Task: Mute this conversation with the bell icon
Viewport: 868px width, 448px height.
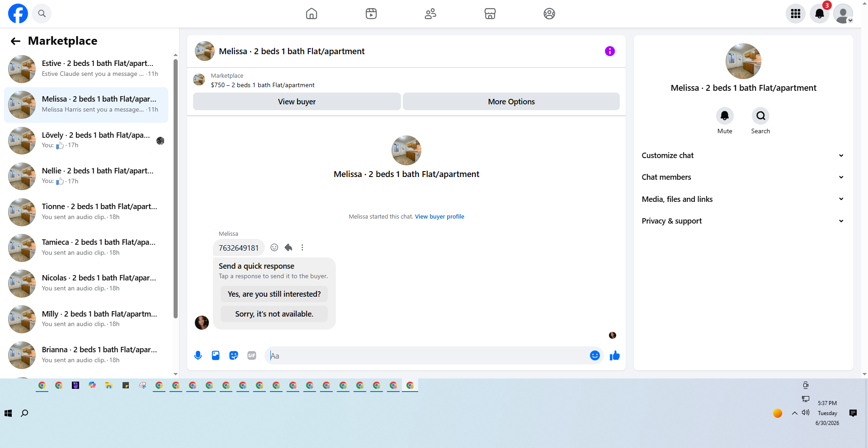Action: coord(725,116)
